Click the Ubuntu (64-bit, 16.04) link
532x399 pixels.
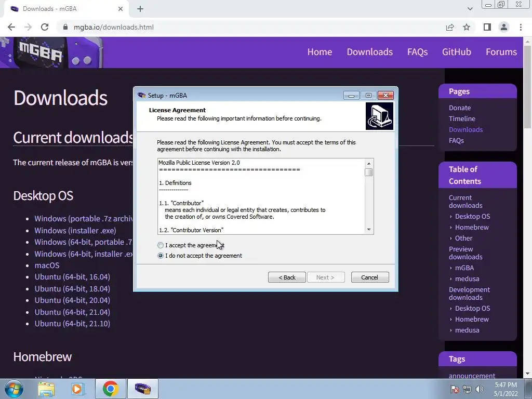pos(72,277)
